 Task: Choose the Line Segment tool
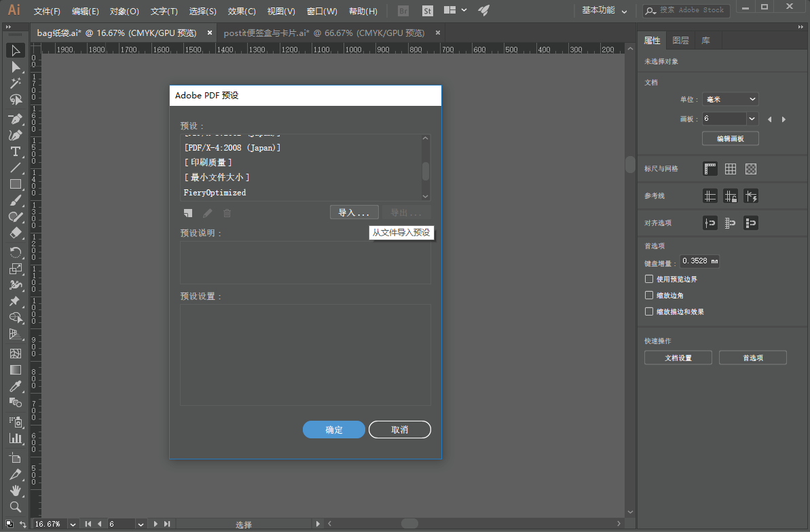16,168
